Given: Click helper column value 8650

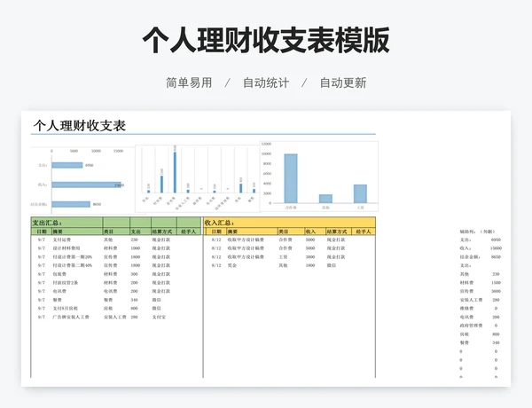Looking at the screenshot, I should pos(496,257).
